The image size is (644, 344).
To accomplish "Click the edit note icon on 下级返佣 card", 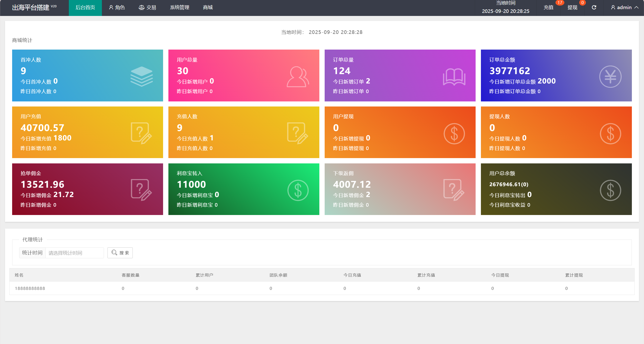I will pos(454,190).
